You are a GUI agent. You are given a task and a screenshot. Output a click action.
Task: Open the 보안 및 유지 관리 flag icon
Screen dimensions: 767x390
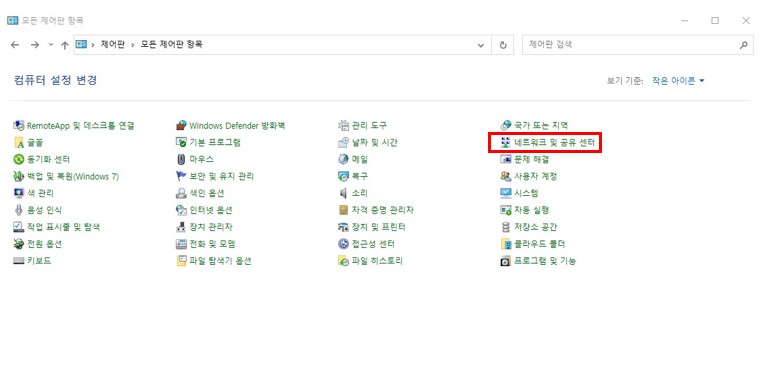tap(181, 176)
